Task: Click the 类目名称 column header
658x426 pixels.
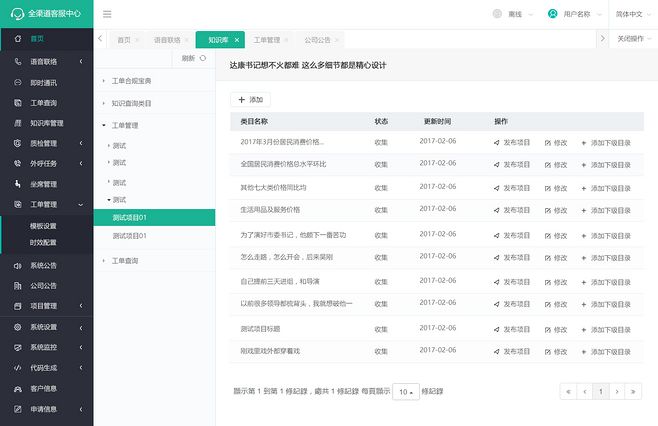Action: coord(254,121)
